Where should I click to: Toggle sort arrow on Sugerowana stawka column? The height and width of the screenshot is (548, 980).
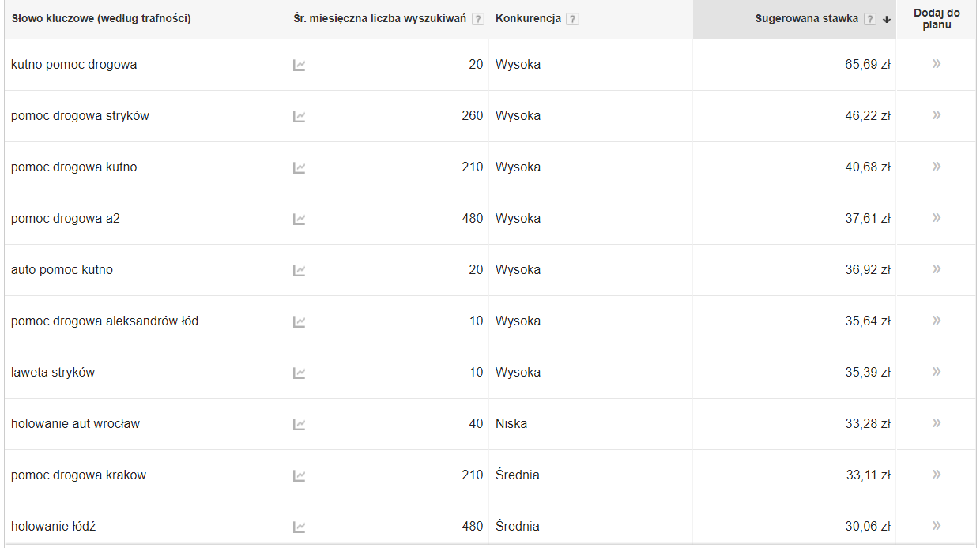(x=887, y=20)
